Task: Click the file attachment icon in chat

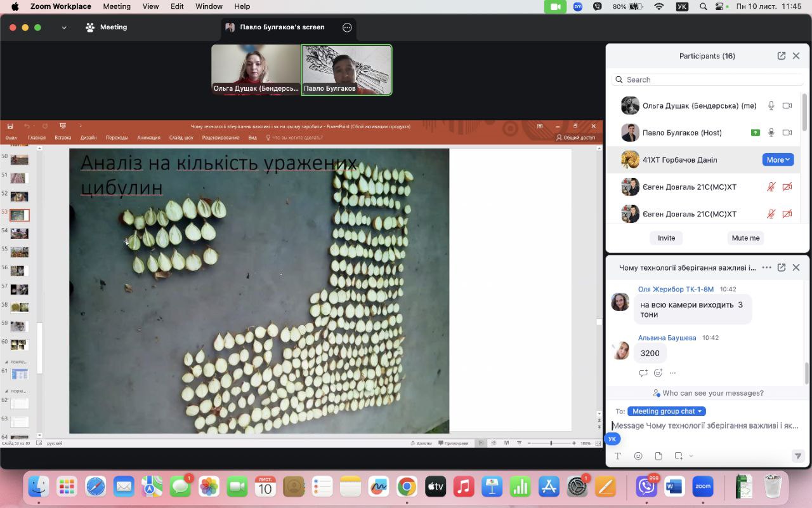Action: click(658, 456)
